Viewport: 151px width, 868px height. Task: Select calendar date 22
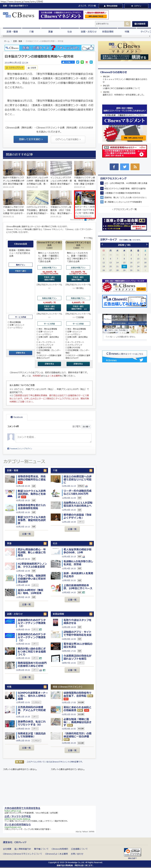(x=124, y=266)
